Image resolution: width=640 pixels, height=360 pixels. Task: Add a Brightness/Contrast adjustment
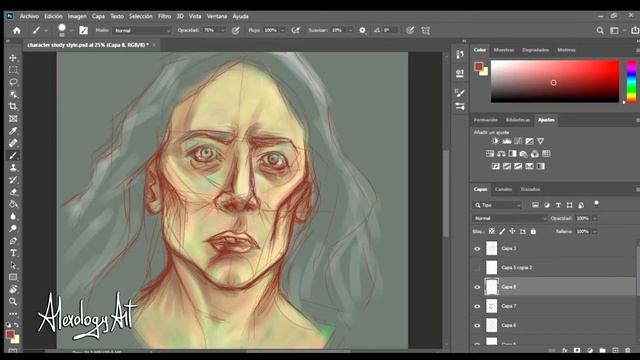(x=496, y=141)
